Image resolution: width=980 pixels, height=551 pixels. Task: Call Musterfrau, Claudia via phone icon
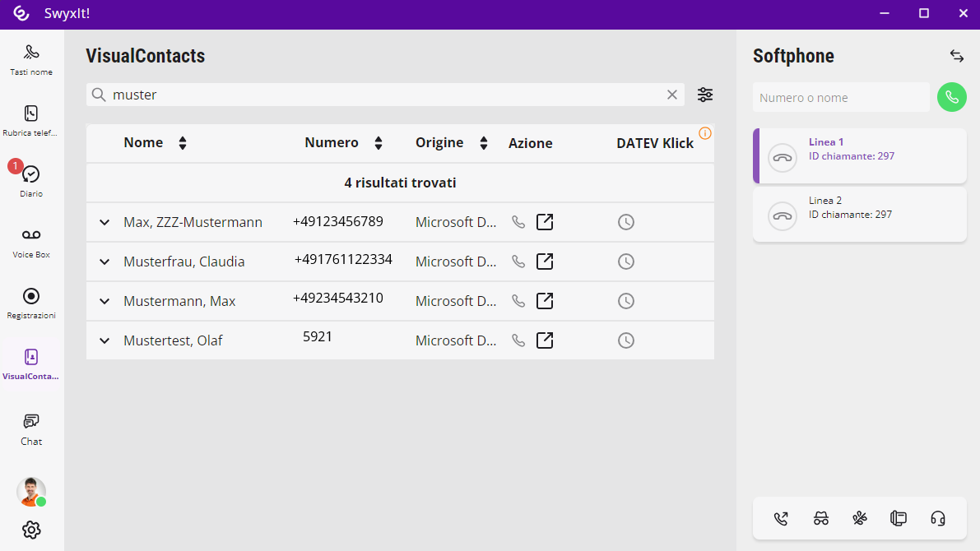pos(518,262)
